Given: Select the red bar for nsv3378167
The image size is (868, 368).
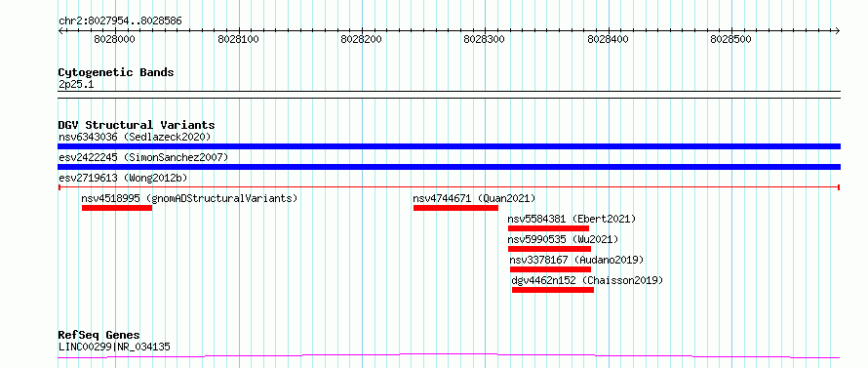Looking at the screenshot, I should [551, 269].
